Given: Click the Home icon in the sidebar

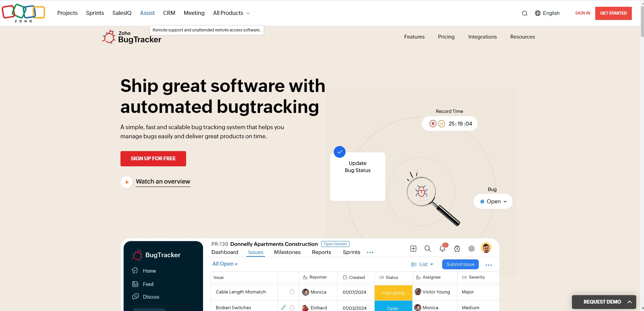Looking at the screenshot, I should coord(135,270).
